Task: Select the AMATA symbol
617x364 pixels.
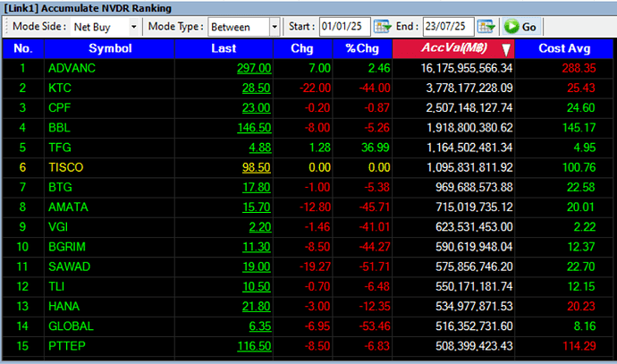Action: [x=68, y=207]
